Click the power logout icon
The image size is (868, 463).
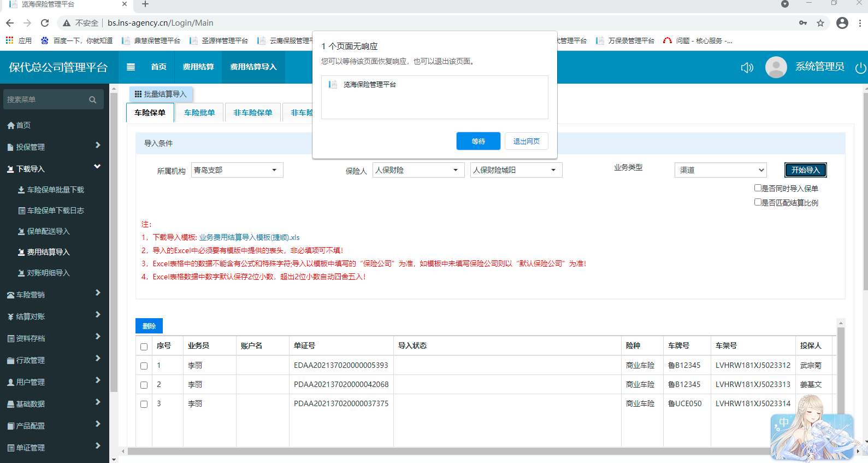(860, 68)
